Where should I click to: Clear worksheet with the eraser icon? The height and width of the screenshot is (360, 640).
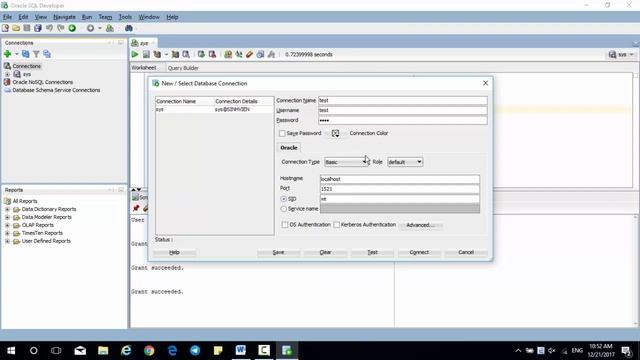point(249,54)
